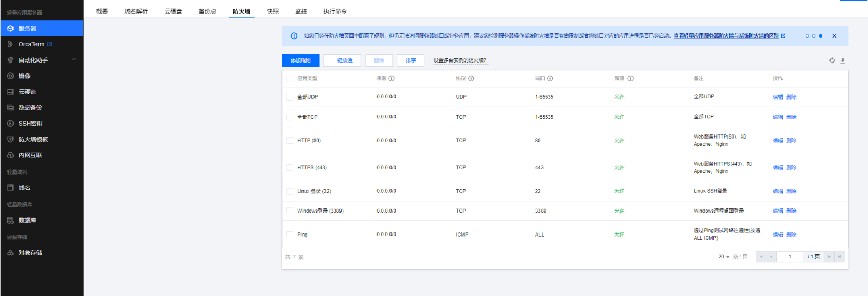Click the SSH密钥 sidebar icon
Screen dimensions: 868x296
click(10, 124)
